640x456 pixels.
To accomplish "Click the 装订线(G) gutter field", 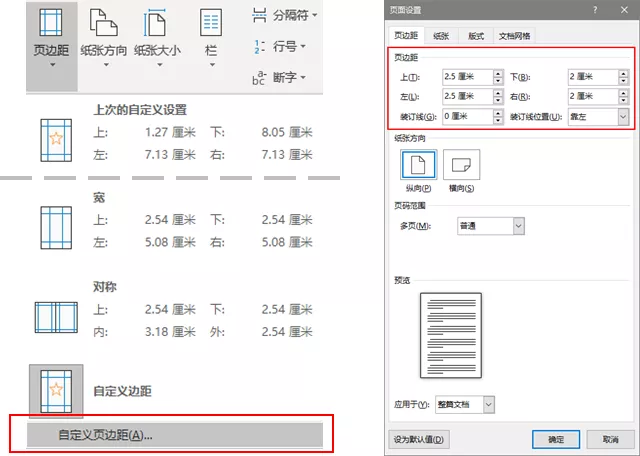I will pos(467,116).
